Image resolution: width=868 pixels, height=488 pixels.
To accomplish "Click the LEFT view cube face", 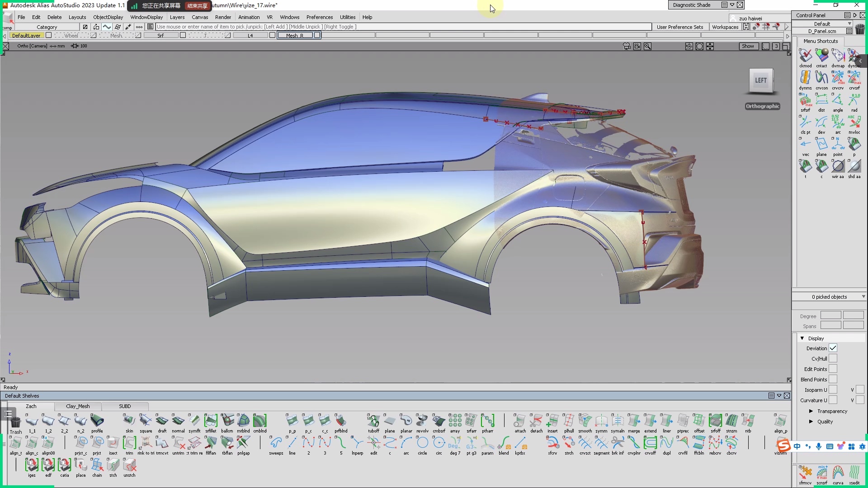I will pyautogui.click(x=761, y=80).
